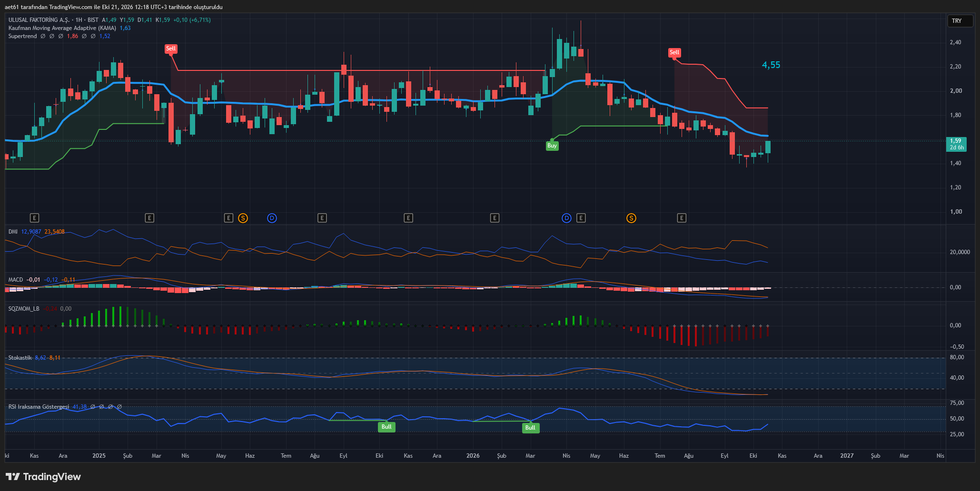Open the TRY currency selector

click(960, 21)
